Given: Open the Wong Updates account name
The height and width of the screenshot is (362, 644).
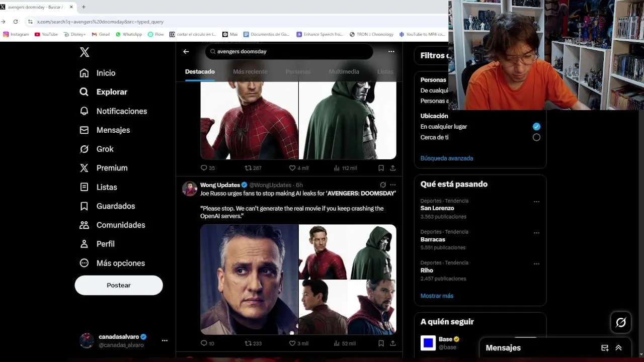Looking at the screenshot, I should click(220, 185).
